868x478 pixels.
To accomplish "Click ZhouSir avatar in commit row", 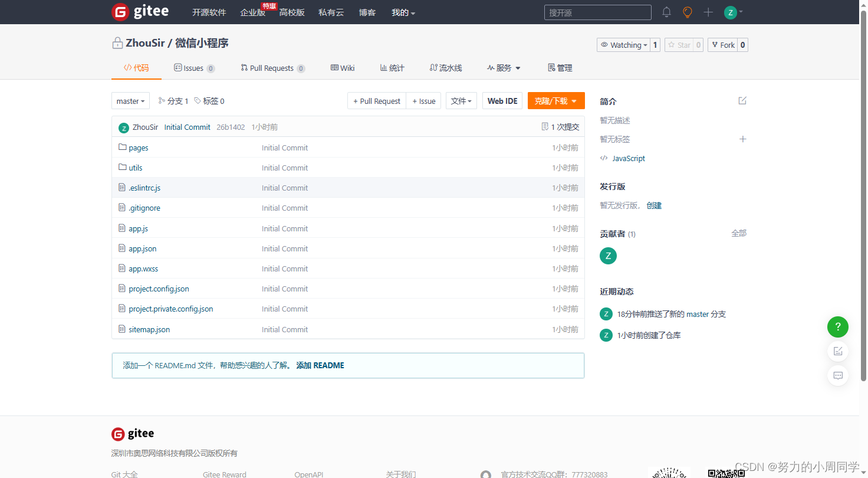I will point(124,127).
